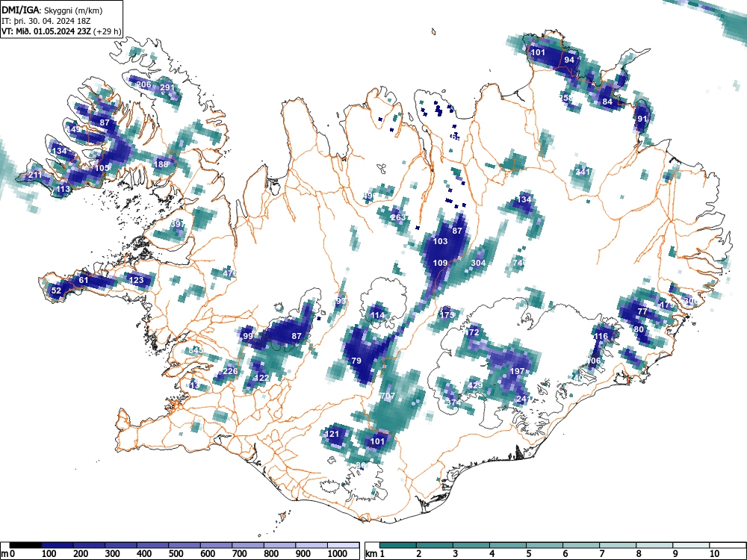Select the light teal swatch between km 9 and 10
The height and width of the screenshot is (560, 747).
(691, 545)
